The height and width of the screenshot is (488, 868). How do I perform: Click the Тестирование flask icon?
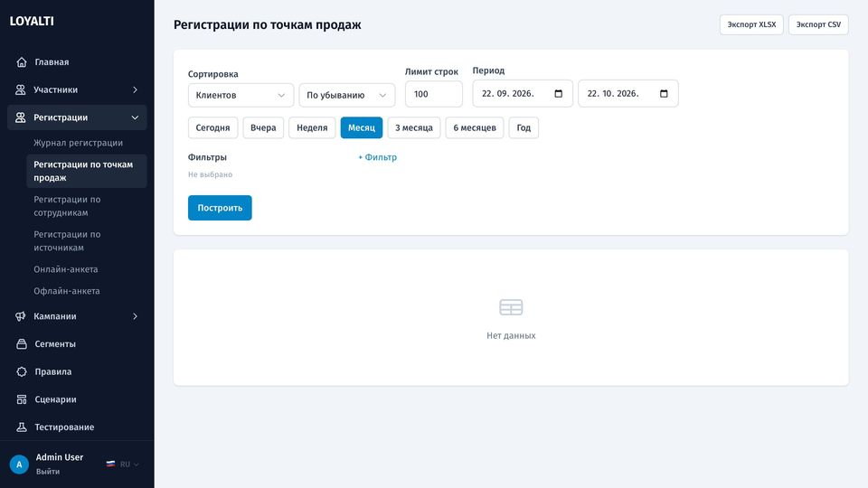click(x=22, y=427)
